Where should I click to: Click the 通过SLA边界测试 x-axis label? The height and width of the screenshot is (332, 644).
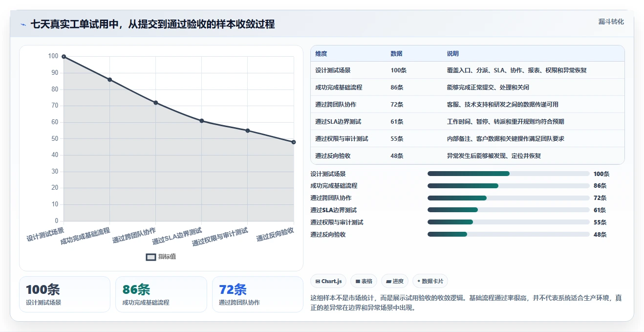177,236
